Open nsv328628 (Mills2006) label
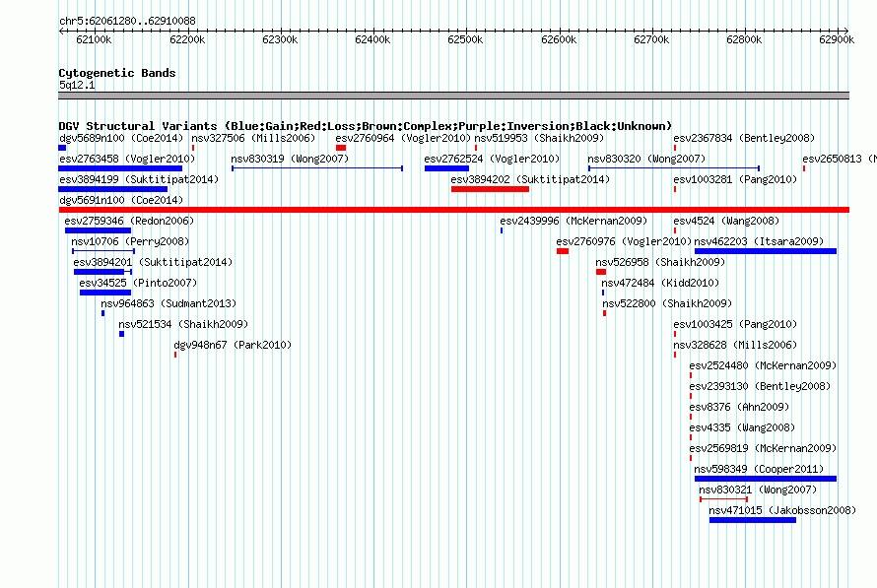The width and height of the screenshot is (877, 588). coord(735,345)
